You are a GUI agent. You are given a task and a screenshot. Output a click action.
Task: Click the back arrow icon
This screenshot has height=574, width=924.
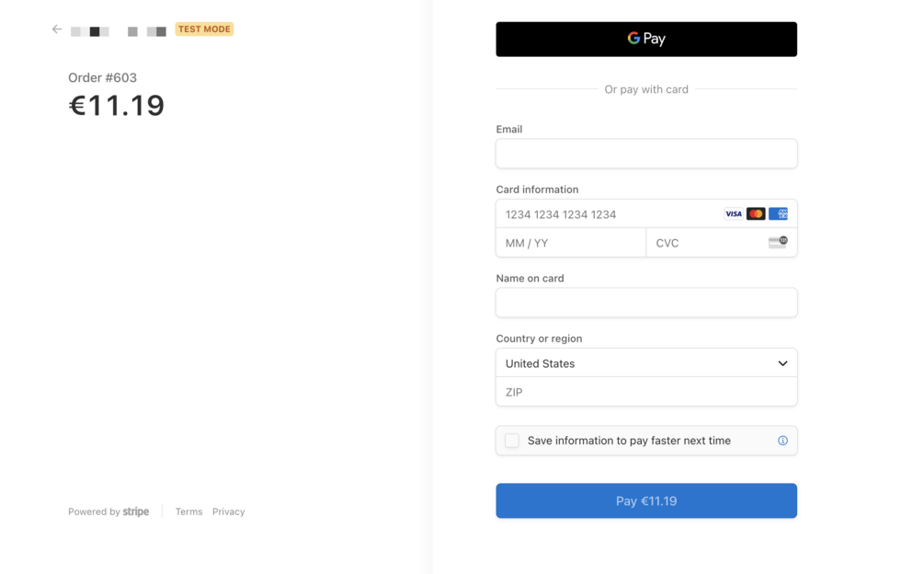pyautogui.click(x=57, y=29)
